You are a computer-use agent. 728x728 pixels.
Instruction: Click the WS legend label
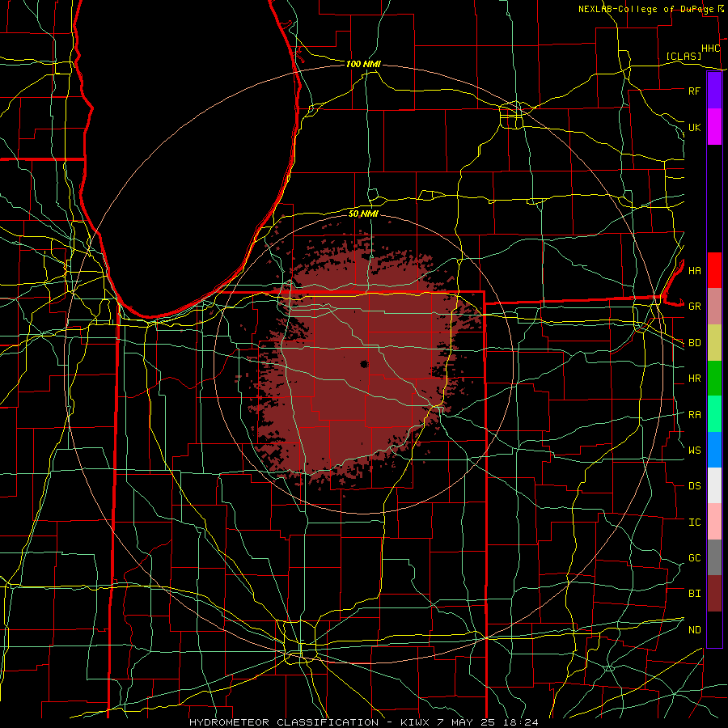694,450
